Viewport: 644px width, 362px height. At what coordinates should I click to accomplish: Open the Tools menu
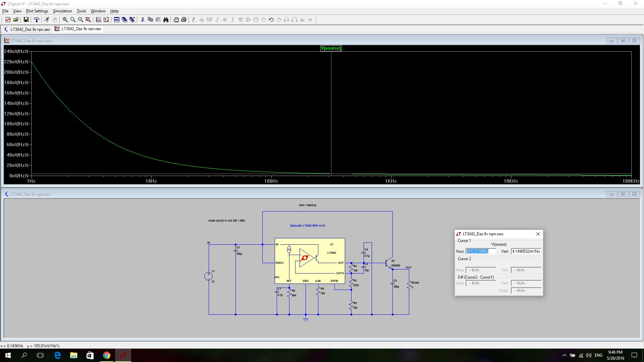pos(82,11)
